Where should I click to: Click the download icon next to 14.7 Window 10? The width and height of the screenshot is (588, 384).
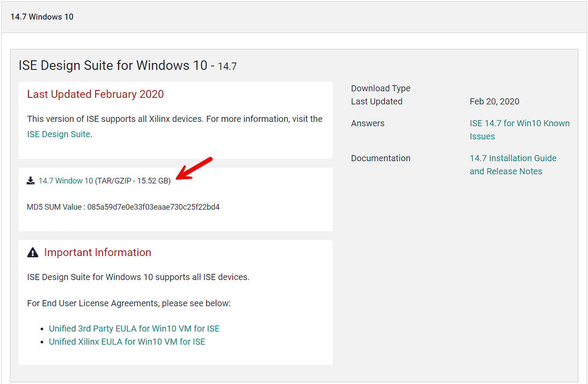[30, 180]
